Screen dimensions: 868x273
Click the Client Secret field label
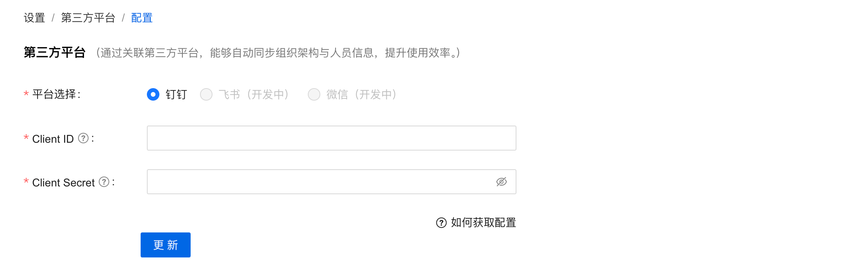point(63,183)
